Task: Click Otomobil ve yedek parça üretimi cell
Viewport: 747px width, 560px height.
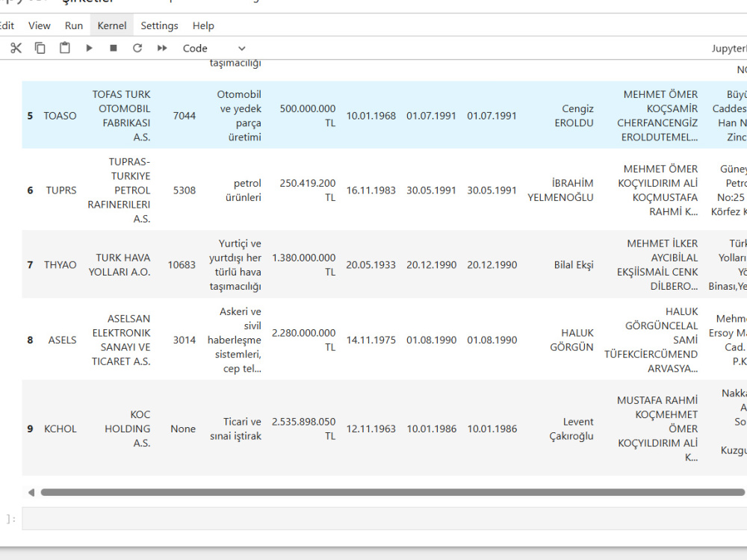Action: point(239,116)
